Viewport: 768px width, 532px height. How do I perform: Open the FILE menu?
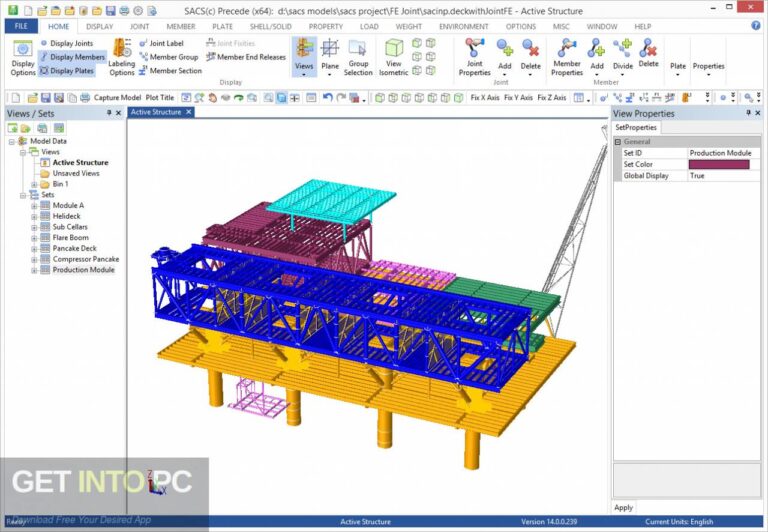21,26
